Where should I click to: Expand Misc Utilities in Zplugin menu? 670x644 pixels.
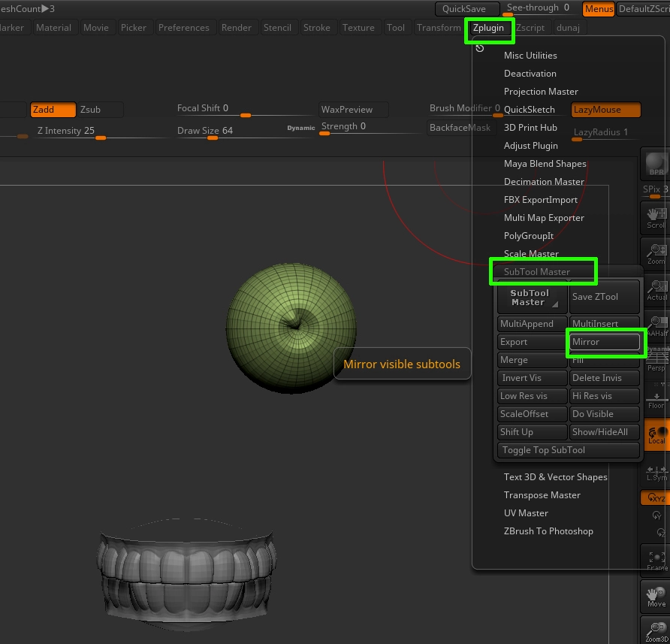[530, 55]
